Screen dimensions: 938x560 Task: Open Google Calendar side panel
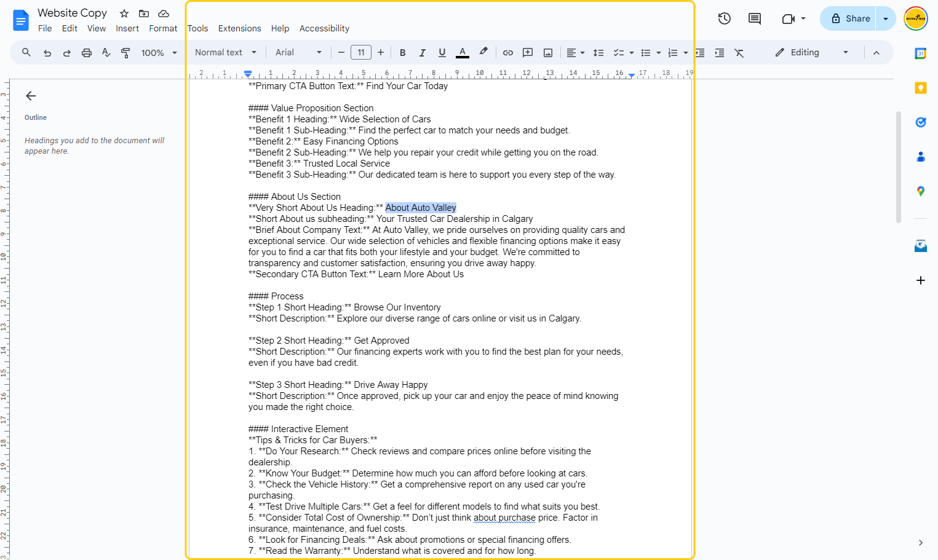point(921,53)
